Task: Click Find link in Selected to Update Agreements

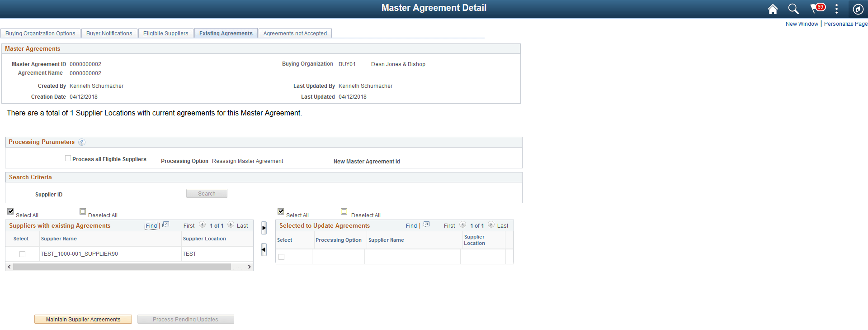Action: point(411,226)
